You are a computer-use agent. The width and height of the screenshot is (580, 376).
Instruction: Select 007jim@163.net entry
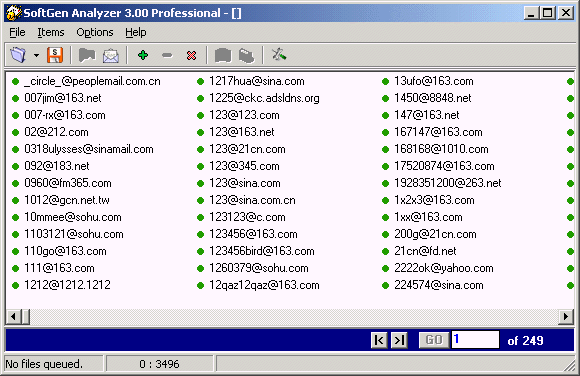pos(63,98)
